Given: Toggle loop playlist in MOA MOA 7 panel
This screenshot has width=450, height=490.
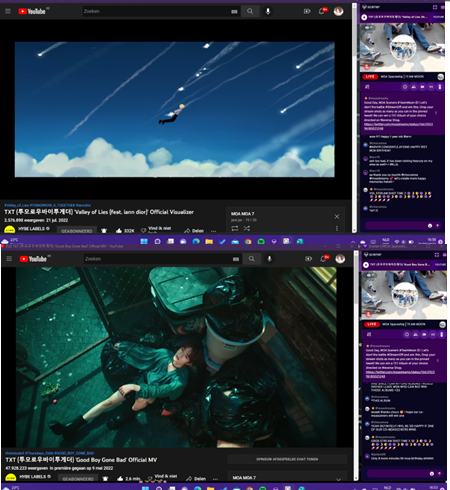Looking at the screenshot, I should tap(235, 228).
